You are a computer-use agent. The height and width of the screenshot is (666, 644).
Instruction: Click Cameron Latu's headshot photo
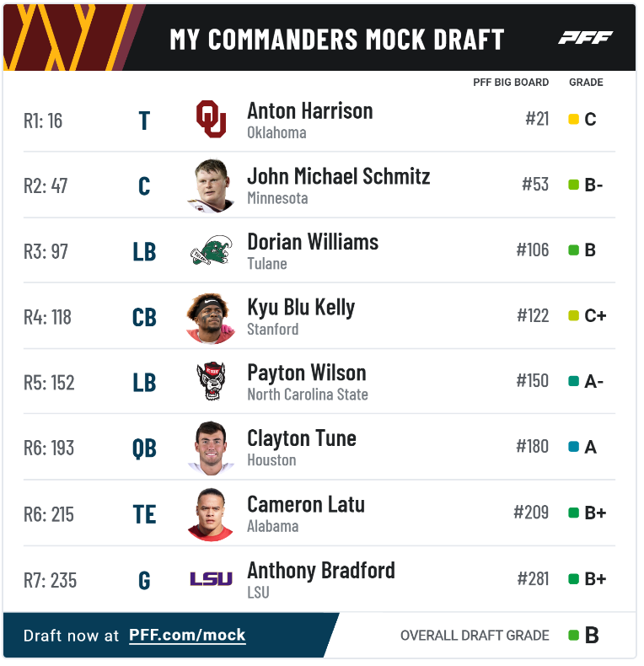click(211, 514)
